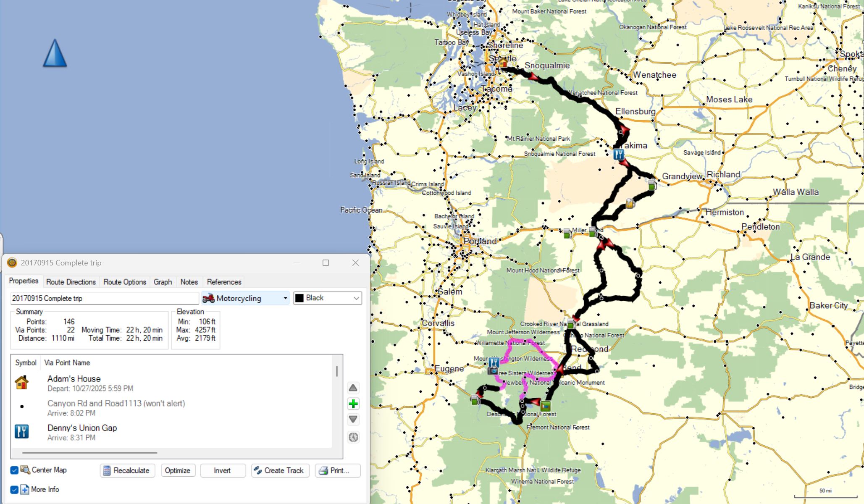
Task: Select the Denny's Union Gap restaurant symbol
Action: coord(22,432)
